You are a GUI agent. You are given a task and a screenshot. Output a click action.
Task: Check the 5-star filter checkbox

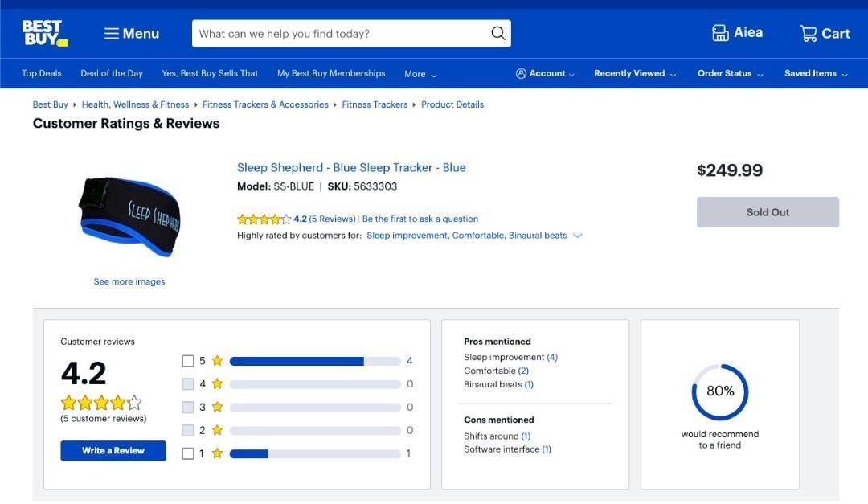pyautogui.click(x=188, y=361)
